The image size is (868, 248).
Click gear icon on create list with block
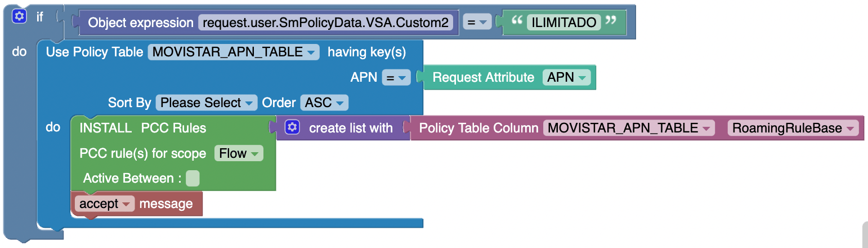292,127
